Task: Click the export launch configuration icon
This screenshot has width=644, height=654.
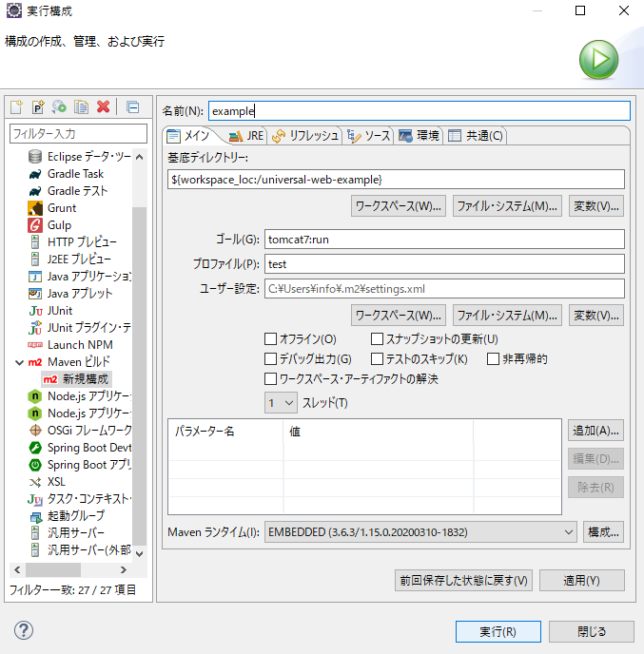Action: point(59,107)
